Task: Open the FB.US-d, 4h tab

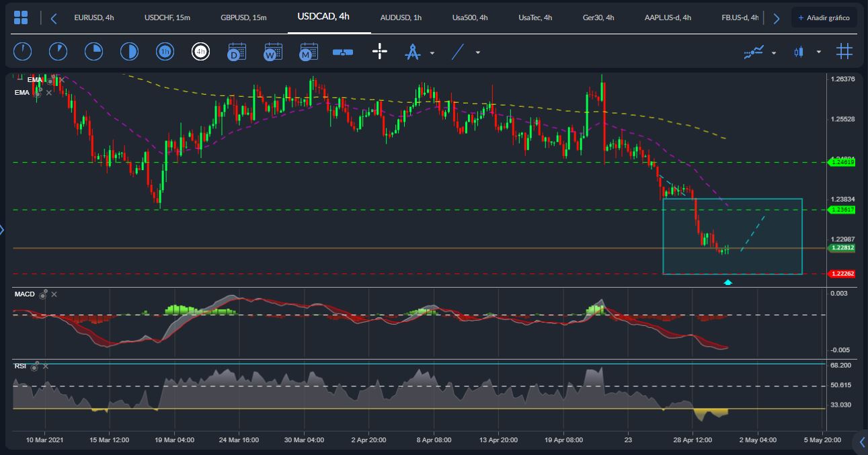Action: (x=740, y=17)
